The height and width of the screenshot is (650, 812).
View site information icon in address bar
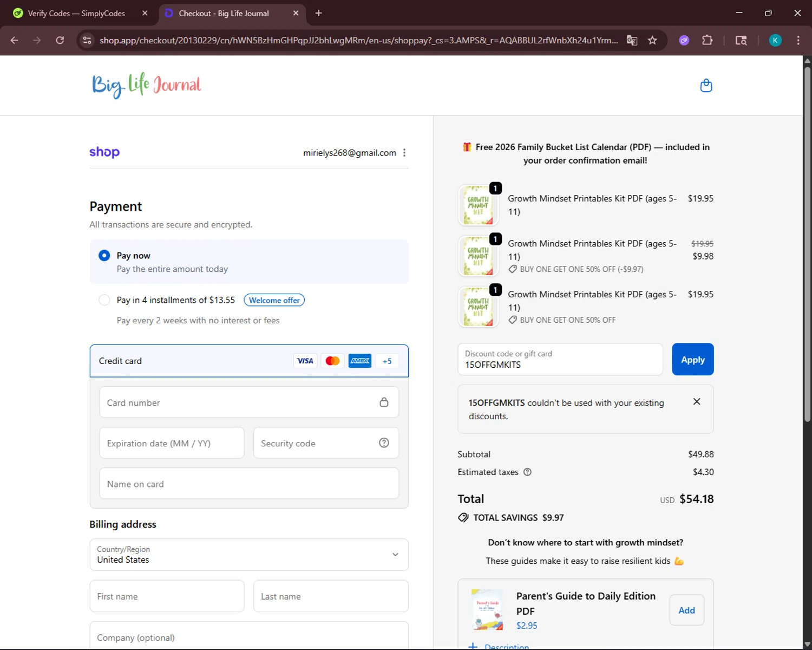87,40
